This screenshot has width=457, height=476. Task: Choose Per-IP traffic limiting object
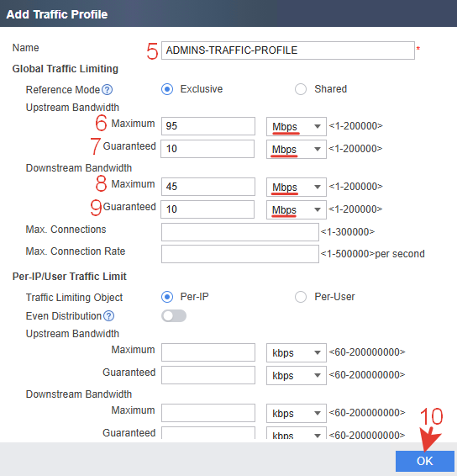(x=167, y=297)
